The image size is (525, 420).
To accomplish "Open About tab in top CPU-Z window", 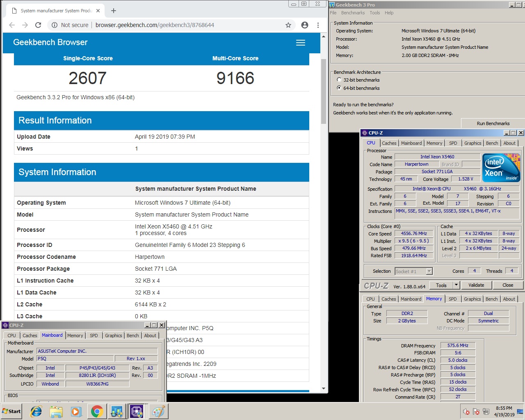I will coord(509,143).
